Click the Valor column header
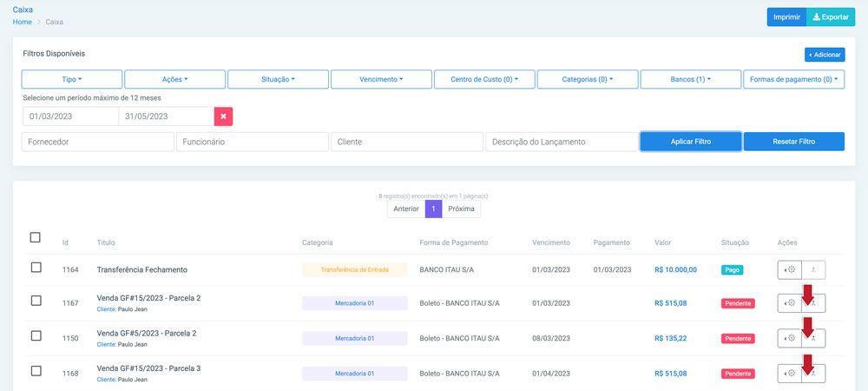 (x=662, y=242)
